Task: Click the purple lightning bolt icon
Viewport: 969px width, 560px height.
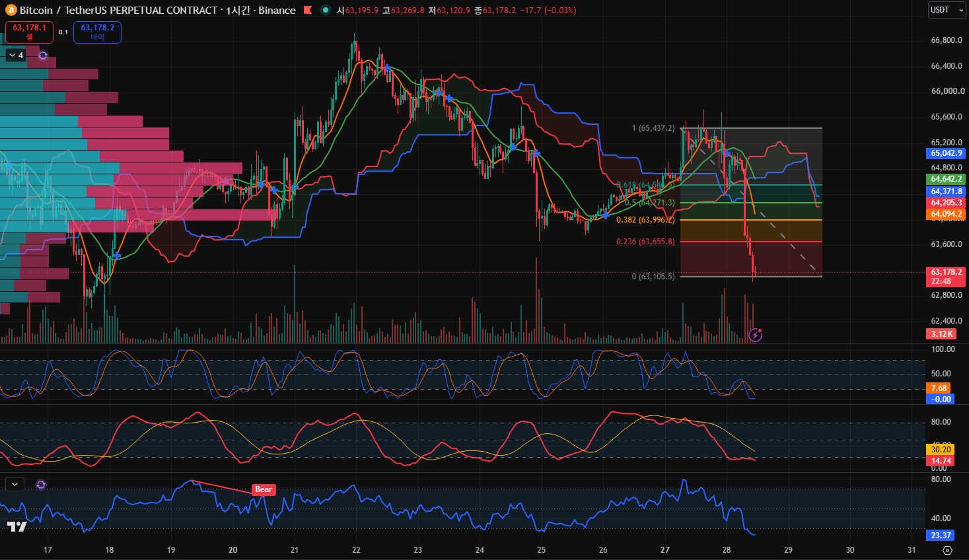Action: click(756, 335)
